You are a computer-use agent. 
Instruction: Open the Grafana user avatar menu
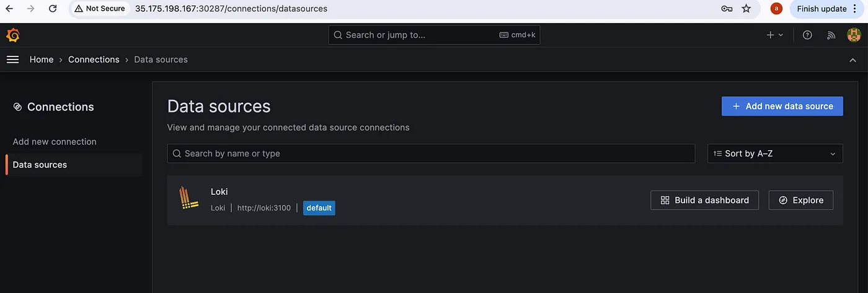[x=854, y=35]
